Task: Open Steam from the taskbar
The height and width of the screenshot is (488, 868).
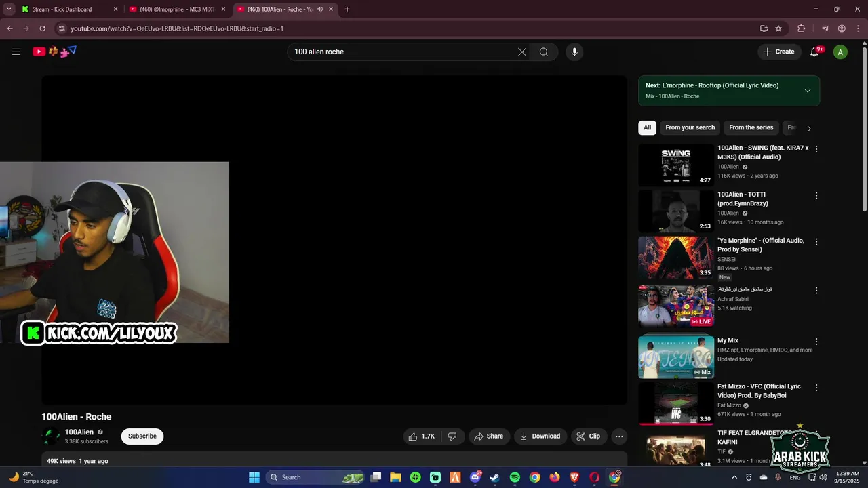Action: coord(495,477)
